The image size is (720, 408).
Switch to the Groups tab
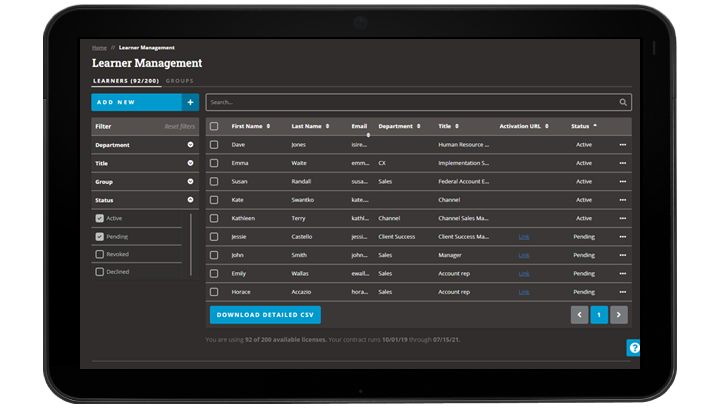(x=180, y=80)
